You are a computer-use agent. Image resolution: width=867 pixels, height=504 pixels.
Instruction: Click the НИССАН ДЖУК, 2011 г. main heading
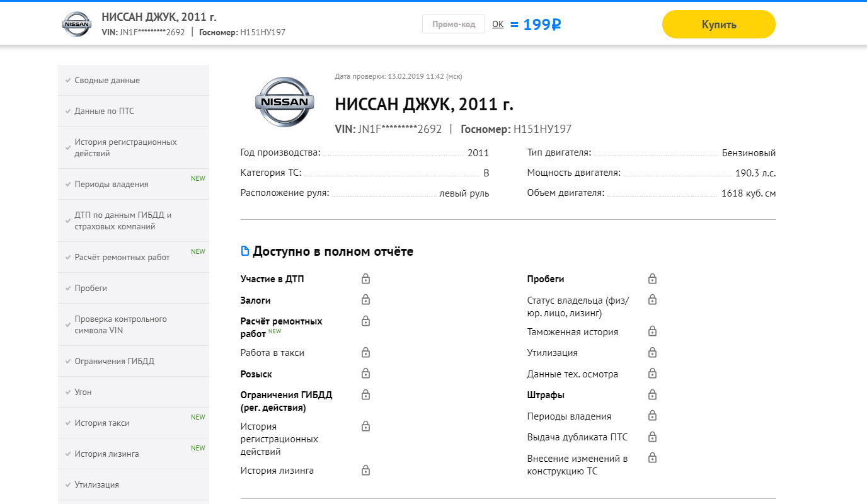click(424, 104)
